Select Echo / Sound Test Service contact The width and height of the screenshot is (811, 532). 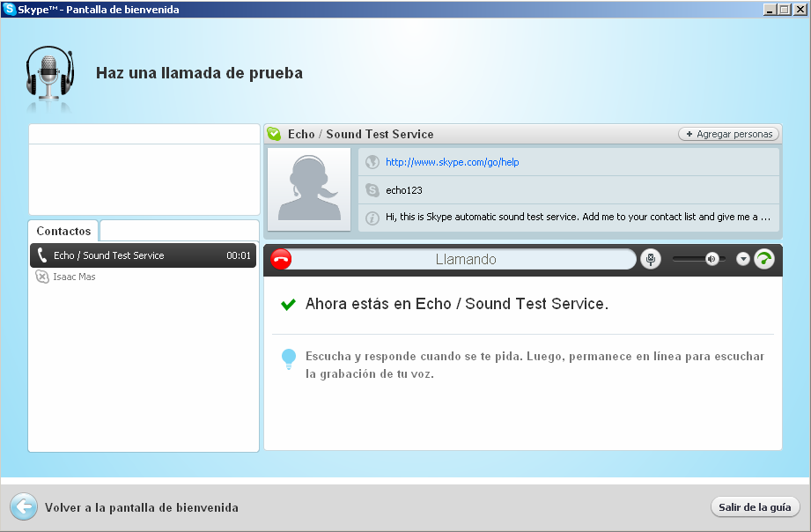[x=144, y=255]
